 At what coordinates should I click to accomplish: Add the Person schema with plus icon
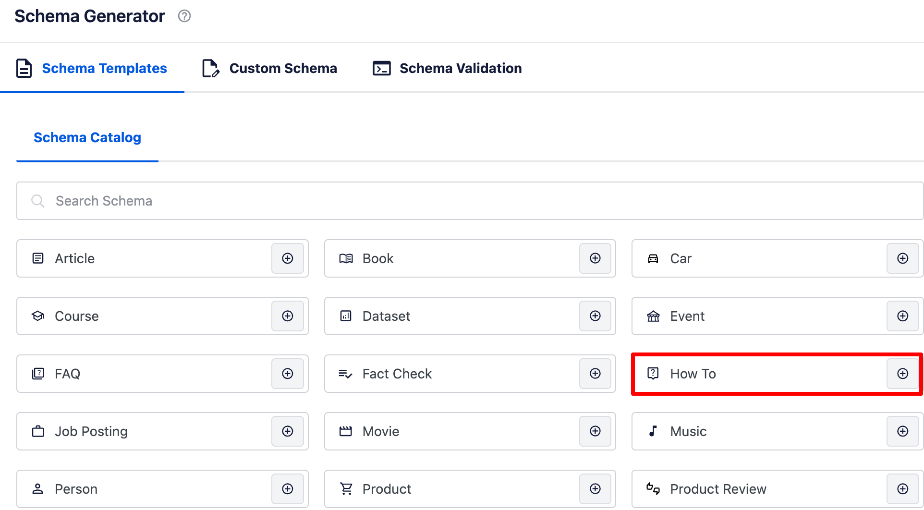pos(288,489)
